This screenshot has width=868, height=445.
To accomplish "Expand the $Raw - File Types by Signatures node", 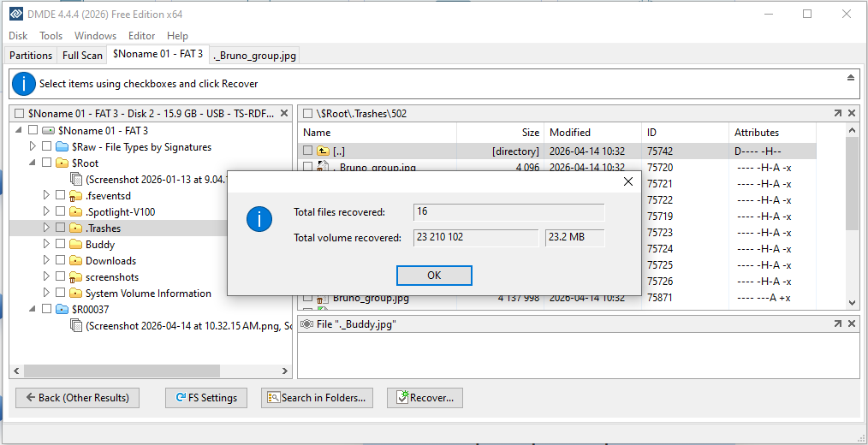I will [x=33, y=146].
